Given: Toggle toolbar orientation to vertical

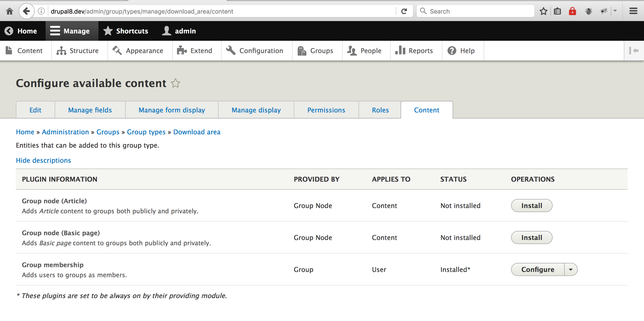Looking at the screenshot, I should 634,51.
